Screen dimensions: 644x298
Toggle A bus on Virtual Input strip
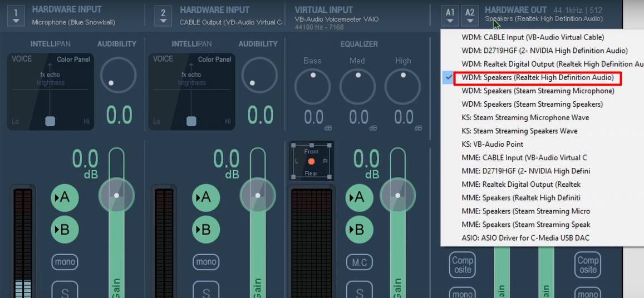tap(360, 198)
